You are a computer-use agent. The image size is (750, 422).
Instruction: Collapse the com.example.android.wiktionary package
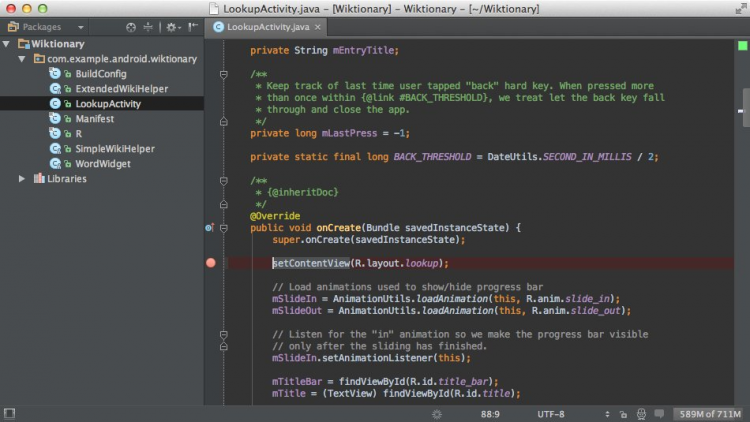[23, 59]
